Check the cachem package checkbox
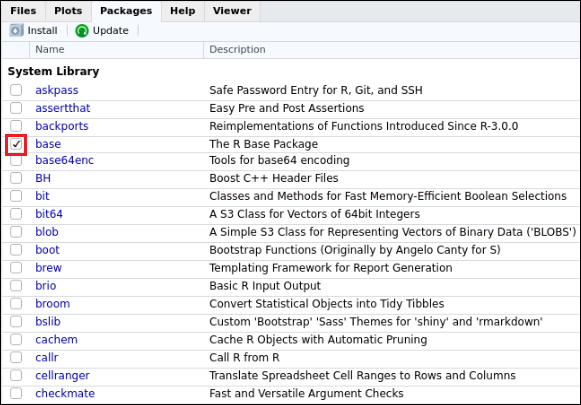This screenshot has height=405, width=581. (16, 339)
